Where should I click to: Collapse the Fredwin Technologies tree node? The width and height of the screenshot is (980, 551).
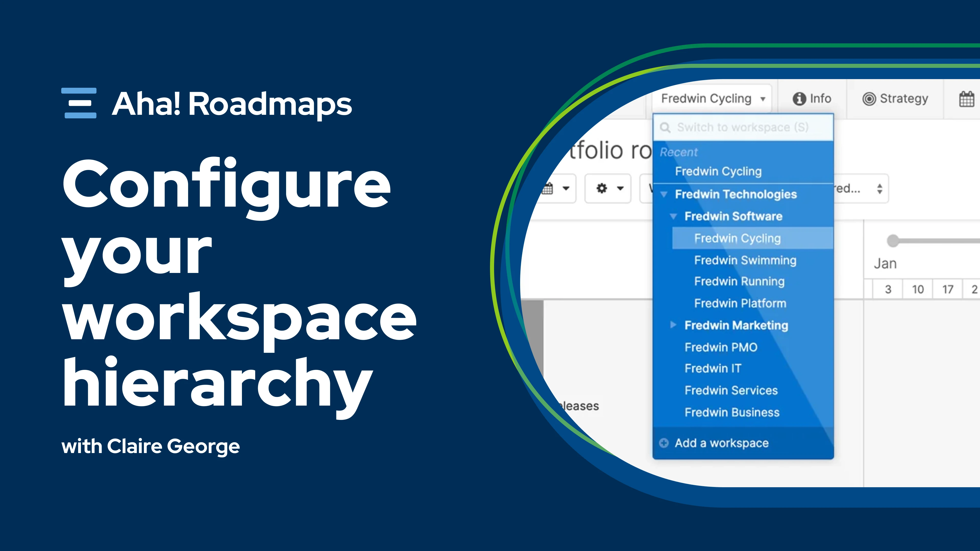pos(664,194)
